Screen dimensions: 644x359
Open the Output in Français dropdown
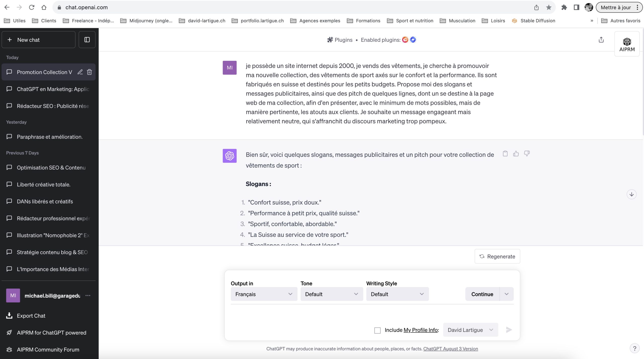pyautogui.click(x=264, y=294)
